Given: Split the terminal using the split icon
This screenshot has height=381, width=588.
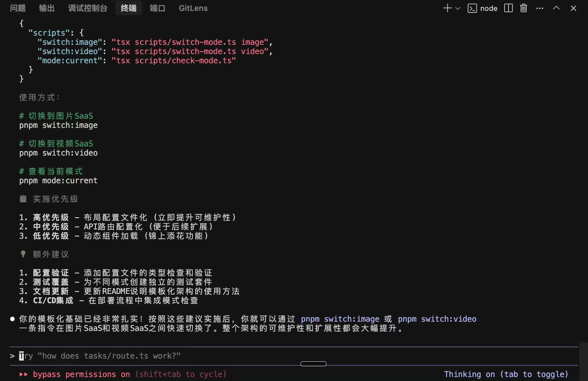Looking at the screenshot, I should [508, 8].
